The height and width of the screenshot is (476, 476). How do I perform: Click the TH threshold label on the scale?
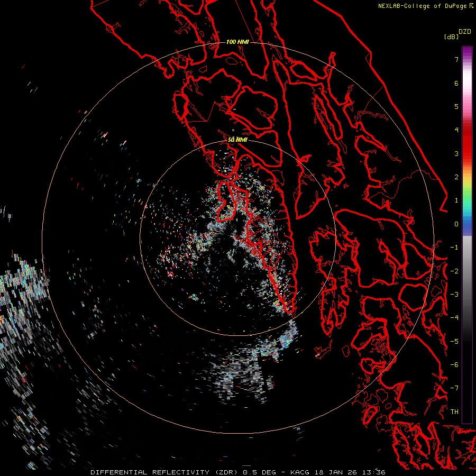point(454,411)
